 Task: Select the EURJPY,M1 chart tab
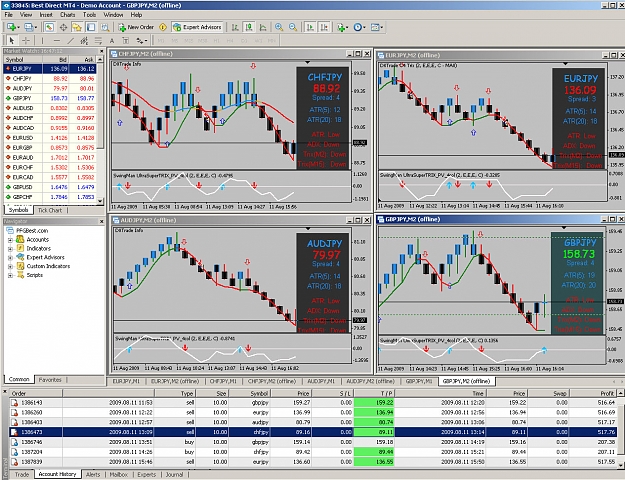(x=126, y=381)
